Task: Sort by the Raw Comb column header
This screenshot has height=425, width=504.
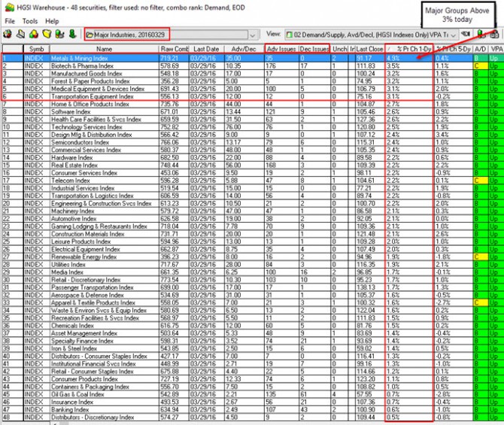Action: [x=174, y=49]
